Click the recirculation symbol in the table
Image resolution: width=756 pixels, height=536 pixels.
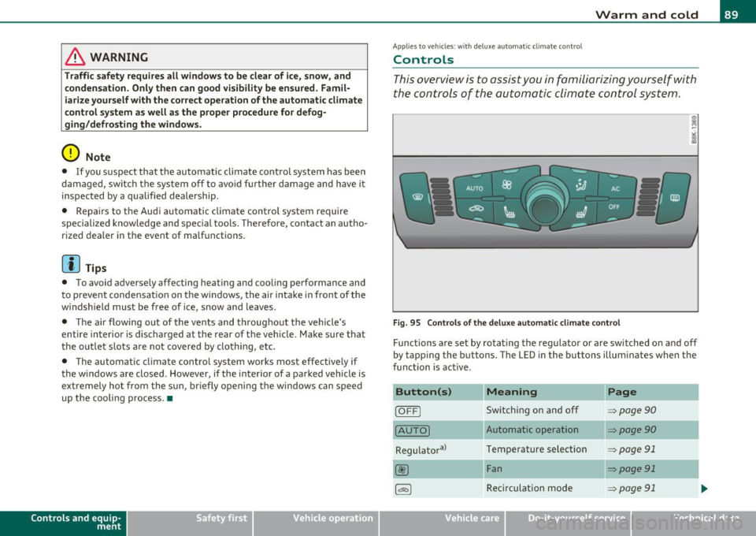pos(403,489)
